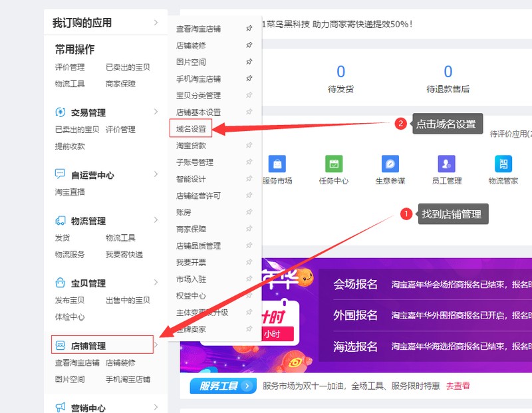The height and width of the screenshot is (413, 532).
Task: Open 淘宝直播 link
Action: point(70,192)
